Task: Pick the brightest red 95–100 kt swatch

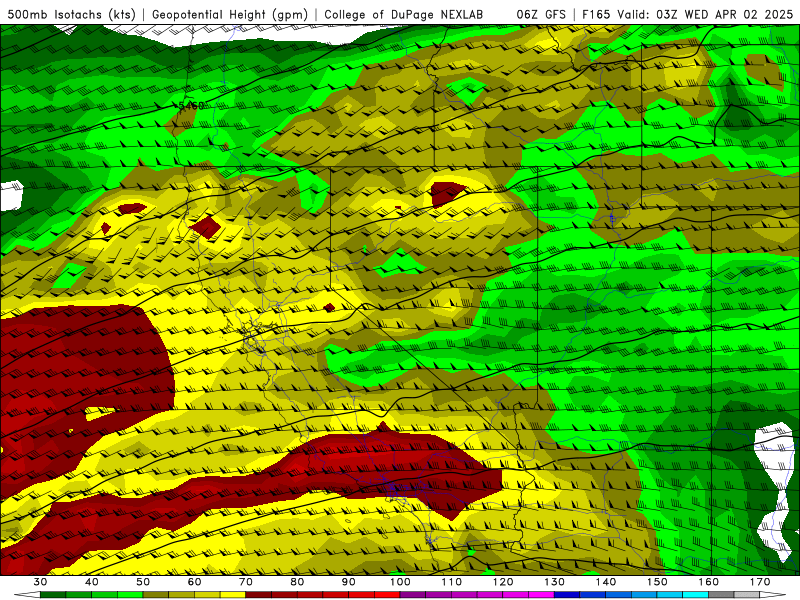Action: pyautogui.click(x=387, y=595)
